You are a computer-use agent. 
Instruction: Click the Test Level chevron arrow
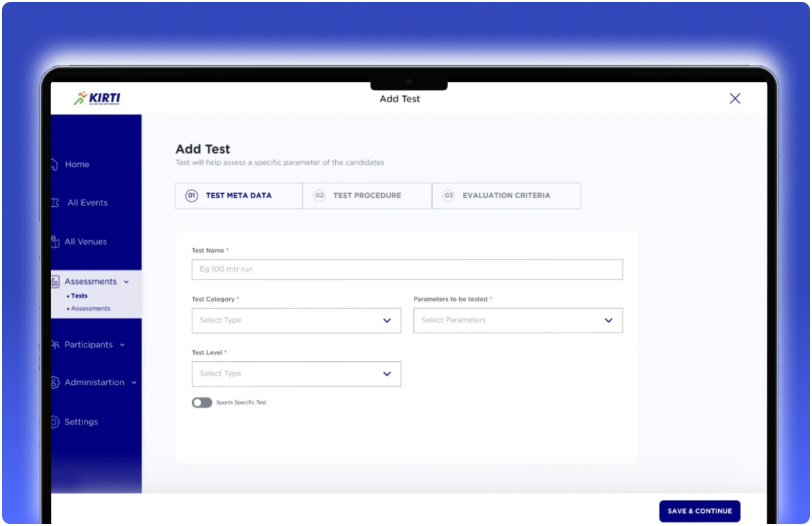[387, 374]
